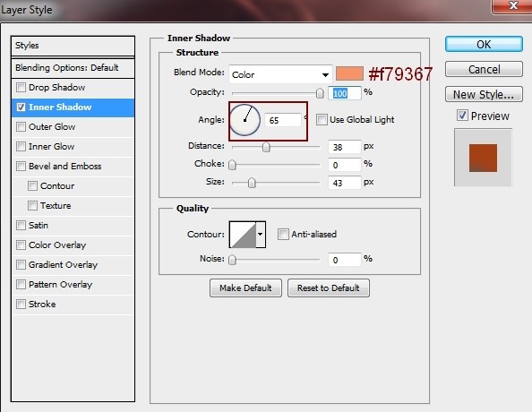The height and width of the screenshot is (412, 532).
Task: Click the New Style... button
Action: point(484,94)
